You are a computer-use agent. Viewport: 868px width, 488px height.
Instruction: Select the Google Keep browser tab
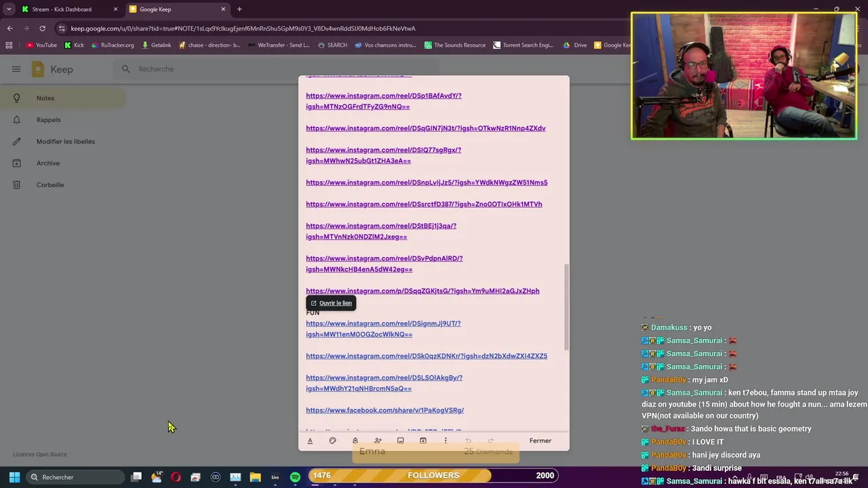tap(178, 9)
